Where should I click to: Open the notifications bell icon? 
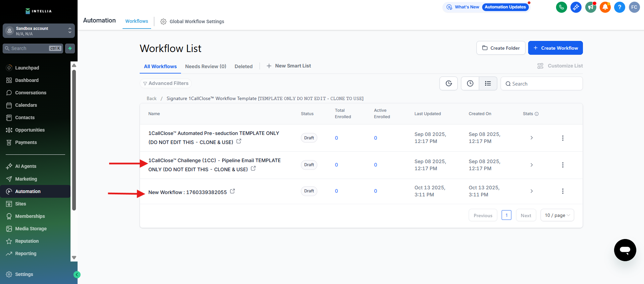click(605, 7)
